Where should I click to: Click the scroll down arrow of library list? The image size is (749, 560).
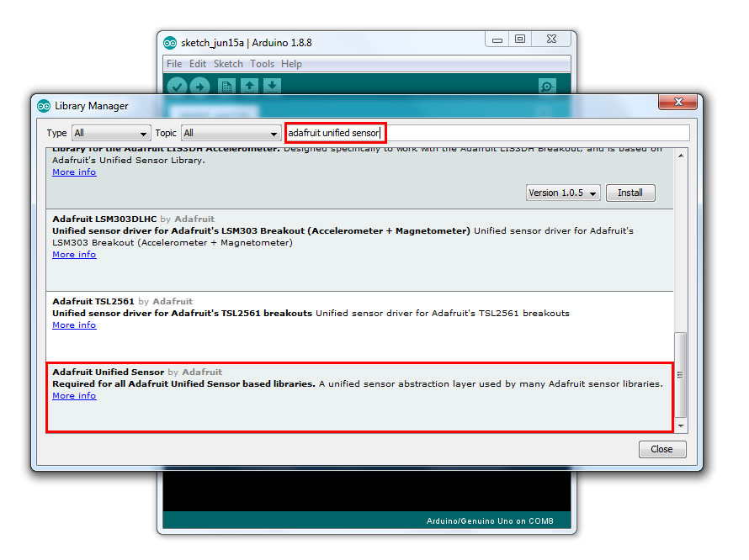pos(681,425)
